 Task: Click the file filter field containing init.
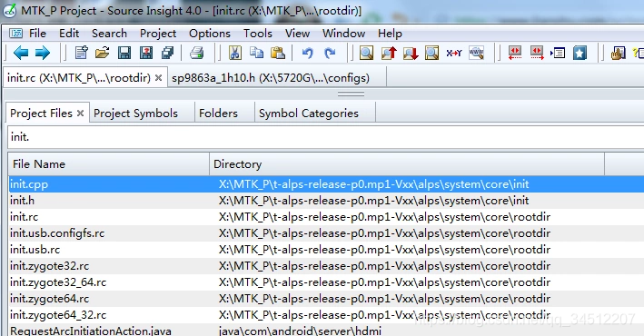[x=326, y=137]
